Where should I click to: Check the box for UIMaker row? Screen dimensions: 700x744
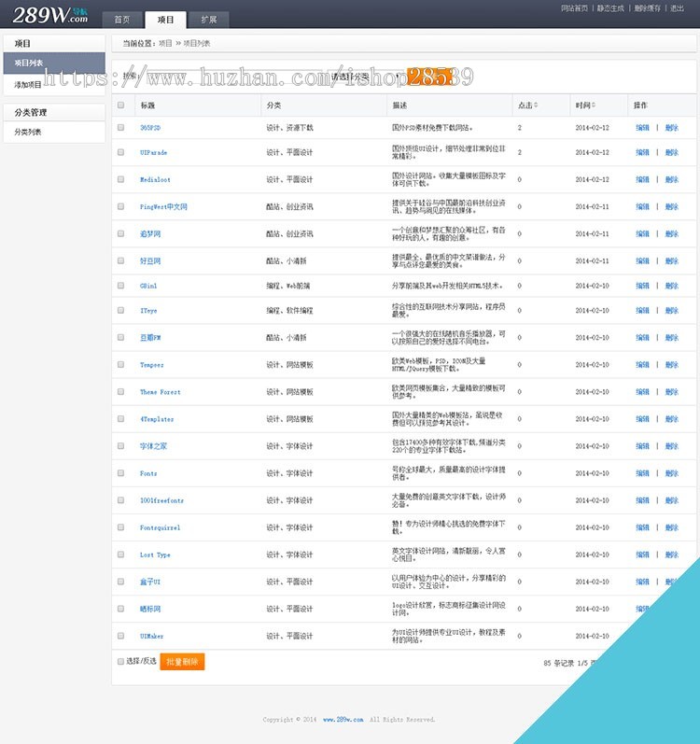click(x=121, y=636)
